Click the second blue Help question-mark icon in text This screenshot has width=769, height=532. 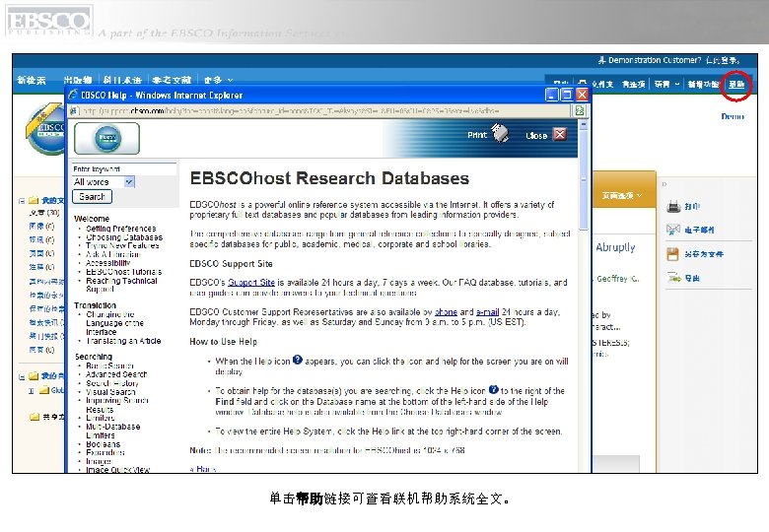[493, 389]
